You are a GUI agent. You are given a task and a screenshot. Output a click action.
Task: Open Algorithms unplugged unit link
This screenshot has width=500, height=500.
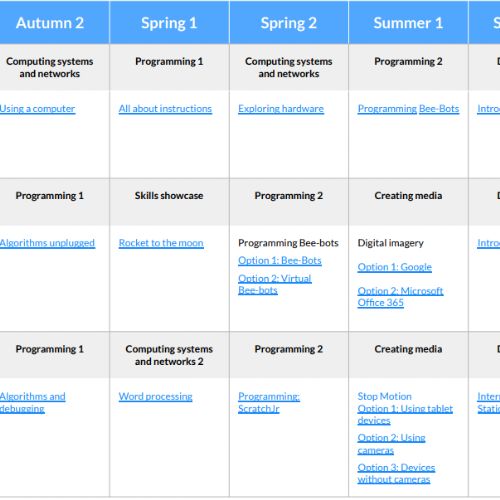[x=47, y=243]
